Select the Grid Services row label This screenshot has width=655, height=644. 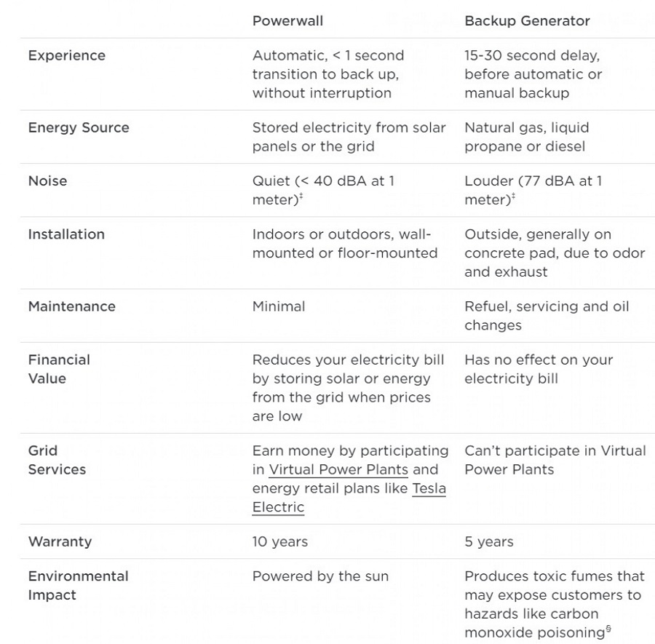coord(57,460)
